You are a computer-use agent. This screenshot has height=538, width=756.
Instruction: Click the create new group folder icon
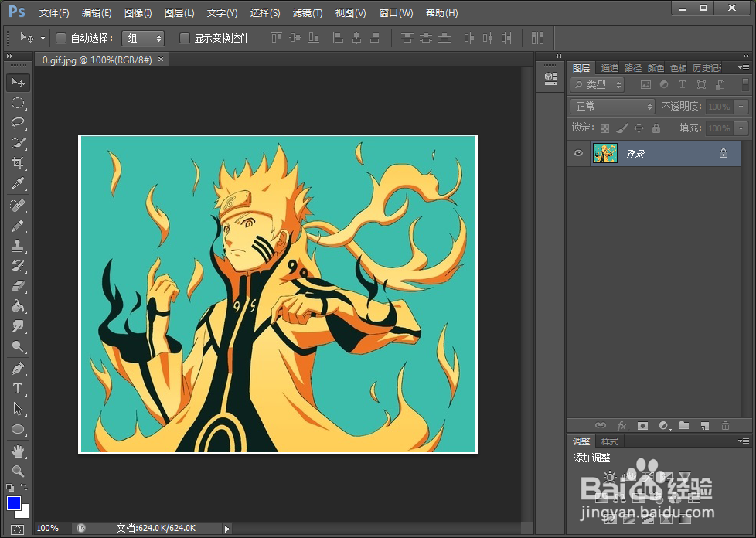pyautogui.click(x=683, y=426)
